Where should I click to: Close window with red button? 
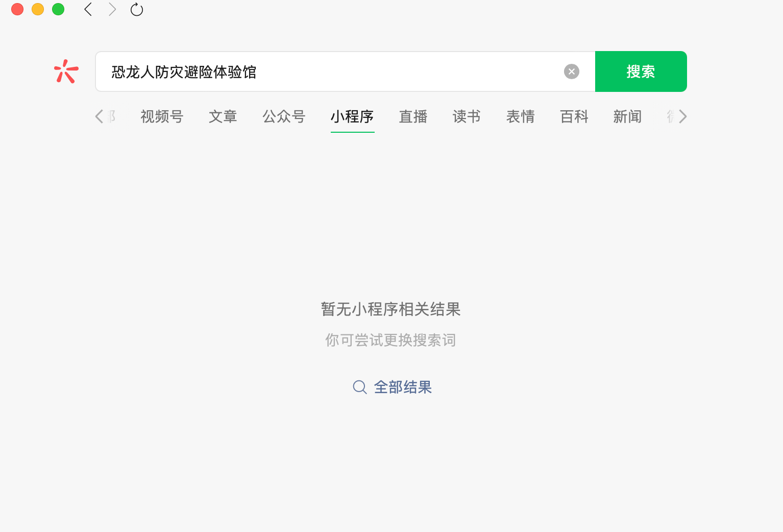17,9
